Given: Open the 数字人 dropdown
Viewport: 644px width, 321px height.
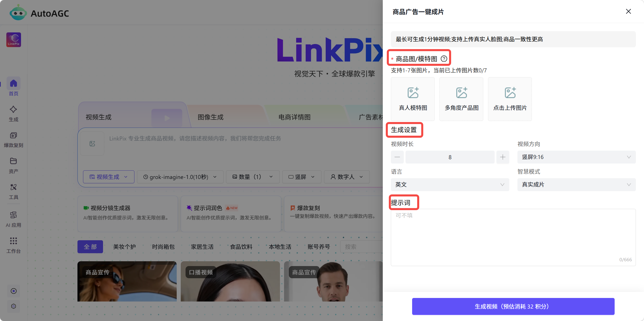Looking at the screenshot, I should 347,177.
